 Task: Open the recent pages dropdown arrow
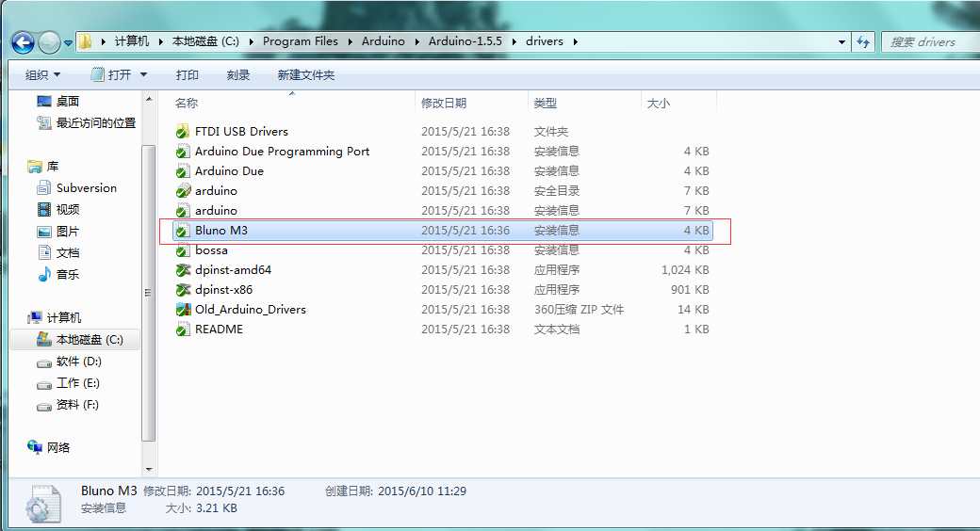(68, 43)
